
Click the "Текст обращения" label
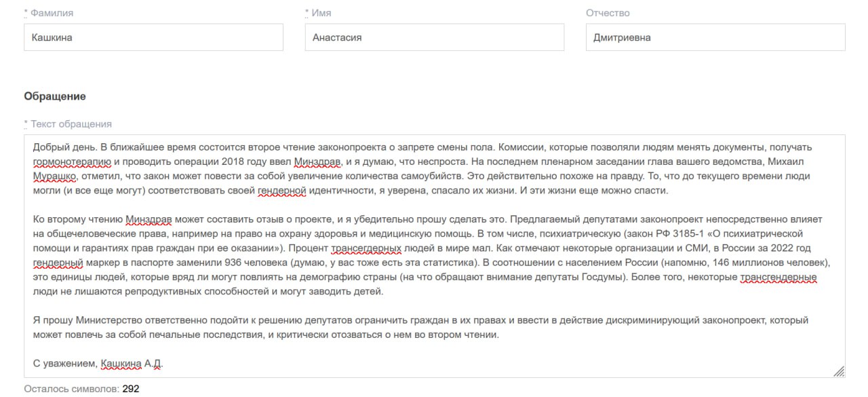tap(71, 124)
